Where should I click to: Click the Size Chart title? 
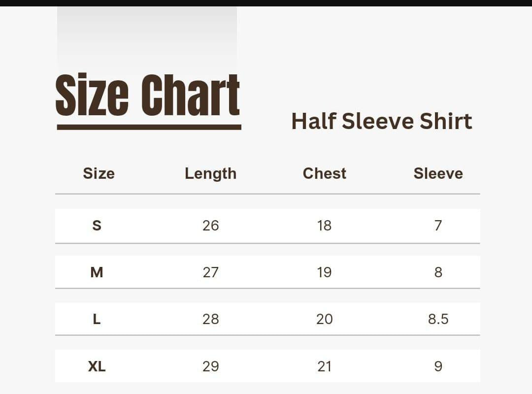coord(148,96)
